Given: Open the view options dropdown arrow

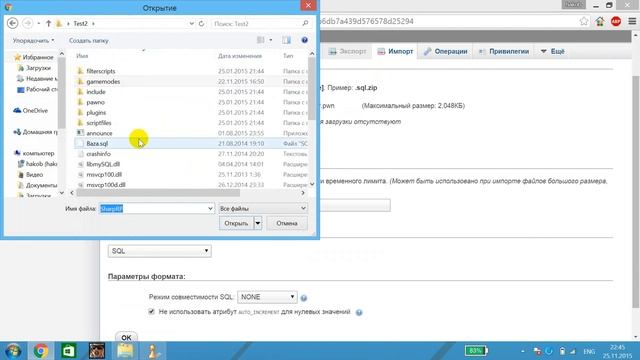Looking at the screenshot, I should coord(271,40).
